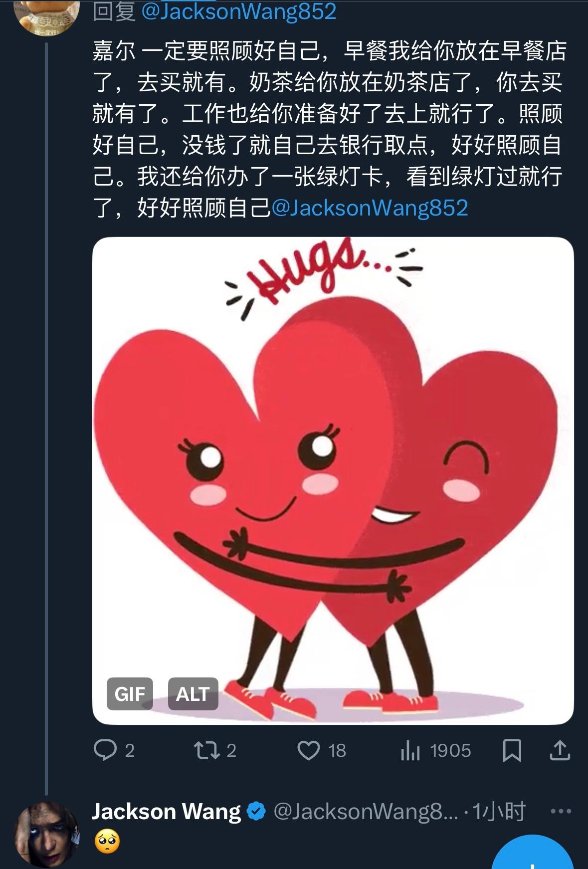This screenshot has height=869, width=588.
Task: Click the blue verified badge
Action: point(256,812)
